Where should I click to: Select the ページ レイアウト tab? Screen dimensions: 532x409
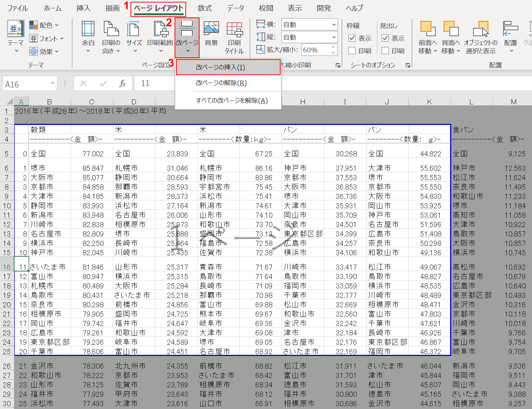pos(159,8)
